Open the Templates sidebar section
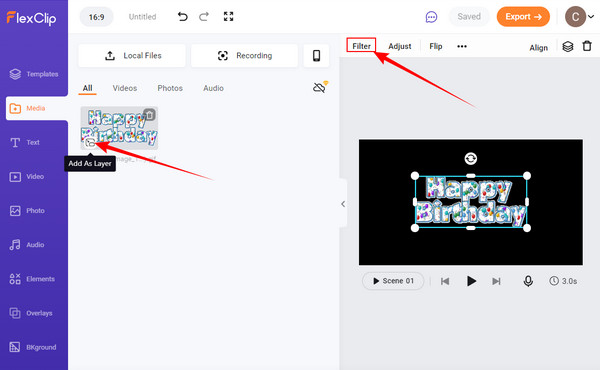 point(34,74)
